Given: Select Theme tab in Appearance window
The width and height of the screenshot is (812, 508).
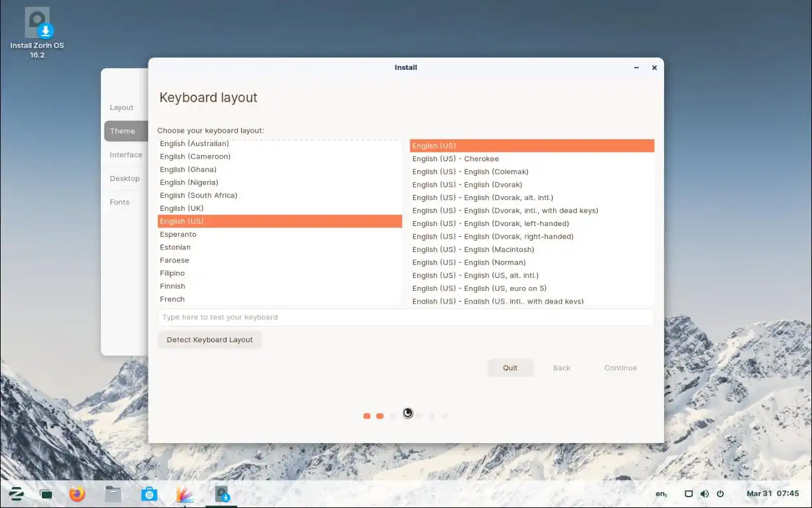Looking at the screenshot, I should coord(126,131).
